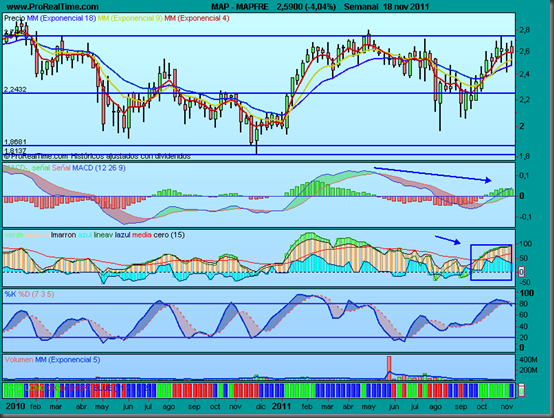Click the tall red volume spike bar

tap(389, 368)
